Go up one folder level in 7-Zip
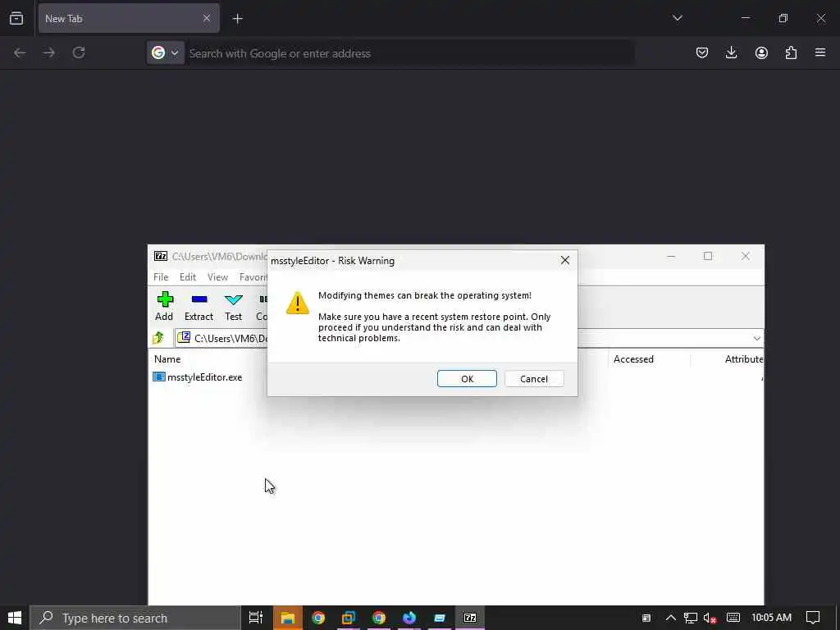Image resolution: width=840 pixels, height=630 pixels. (x=158, y=338)
